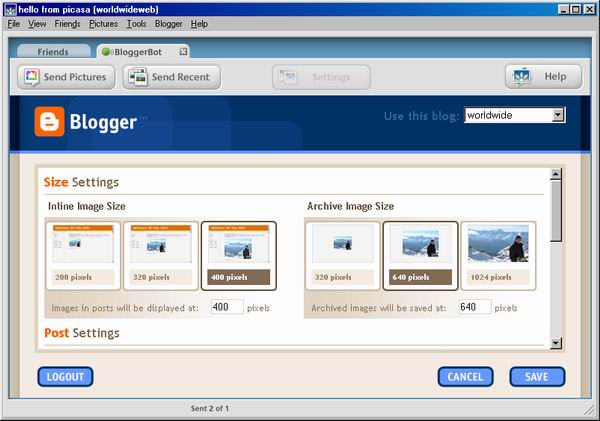
Task: Open the disabled Settings toolbar button
Action: click(321, 77)
